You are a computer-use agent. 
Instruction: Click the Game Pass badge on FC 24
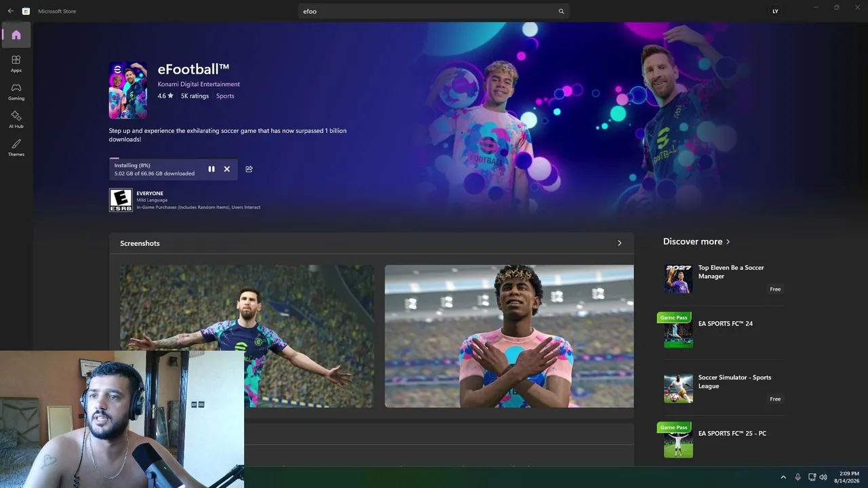(673, 317)
